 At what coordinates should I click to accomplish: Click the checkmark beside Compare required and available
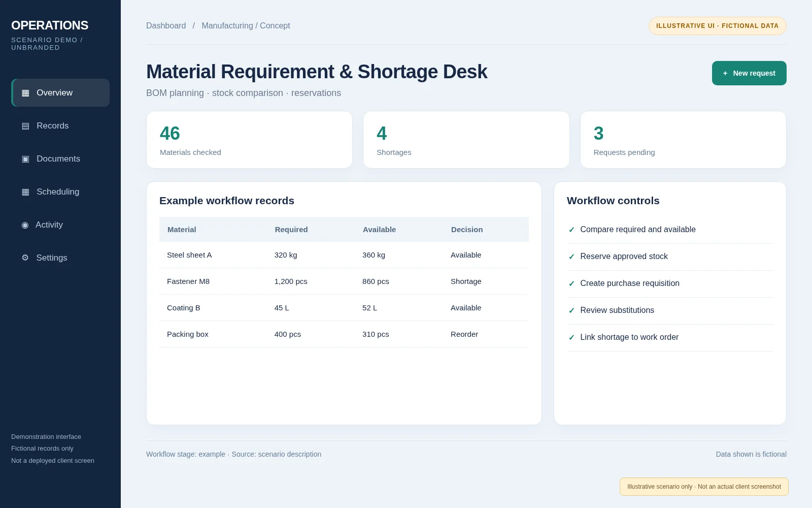[x=571, y=230]
